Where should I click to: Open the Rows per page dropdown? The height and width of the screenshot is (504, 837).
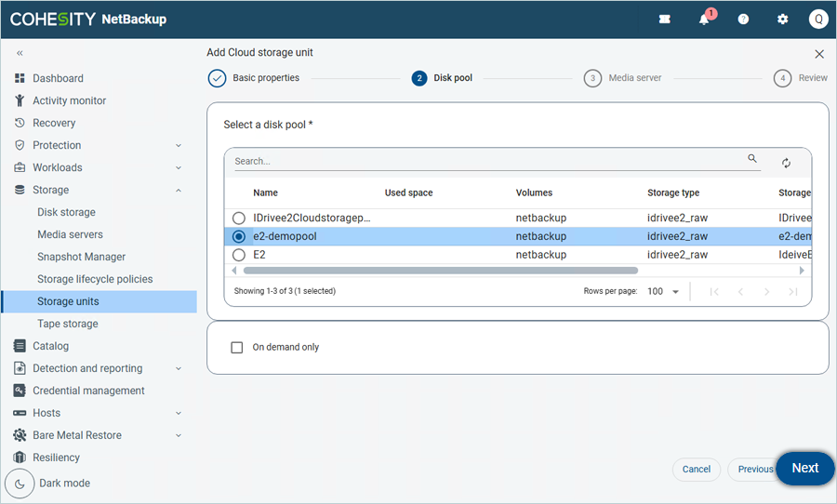tap(663, 292)
